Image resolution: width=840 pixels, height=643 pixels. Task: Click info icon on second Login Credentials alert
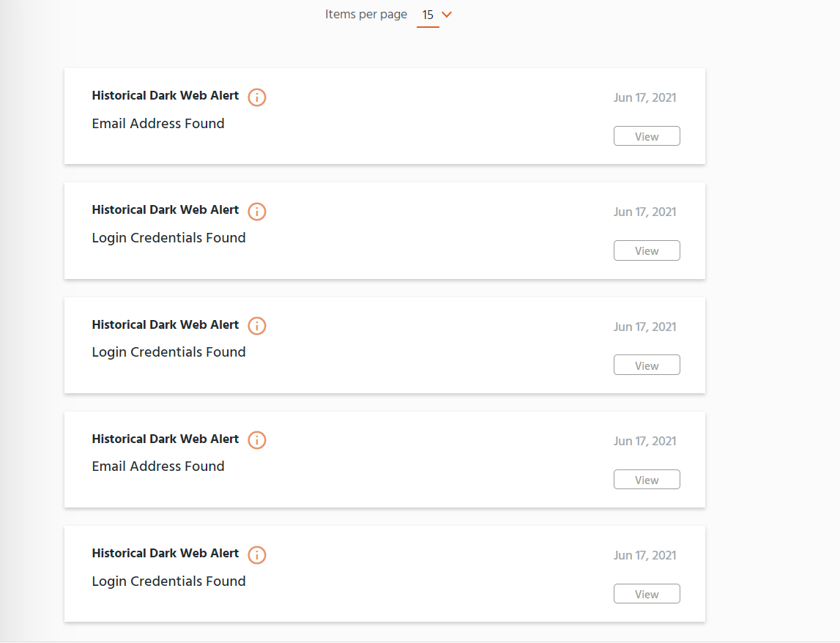point(256,326)
